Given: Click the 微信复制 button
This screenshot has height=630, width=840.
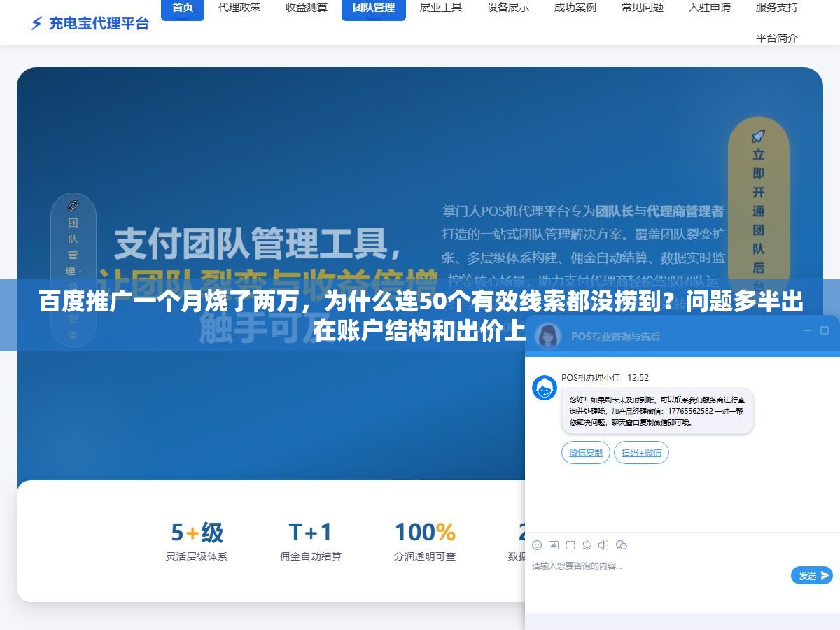Looking at the screenshot, I should [586, 453].
